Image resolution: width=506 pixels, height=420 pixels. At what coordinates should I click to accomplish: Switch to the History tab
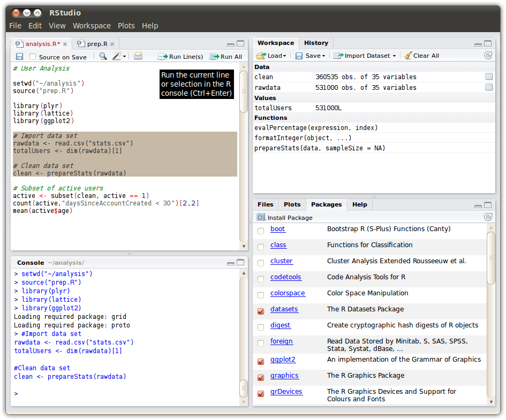(x=316, y=43)
